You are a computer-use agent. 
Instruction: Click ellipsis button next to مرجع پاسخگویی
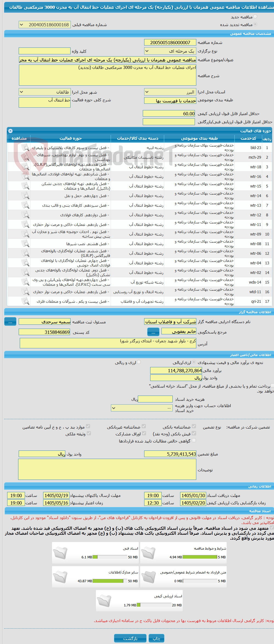(x=153, y=332)
